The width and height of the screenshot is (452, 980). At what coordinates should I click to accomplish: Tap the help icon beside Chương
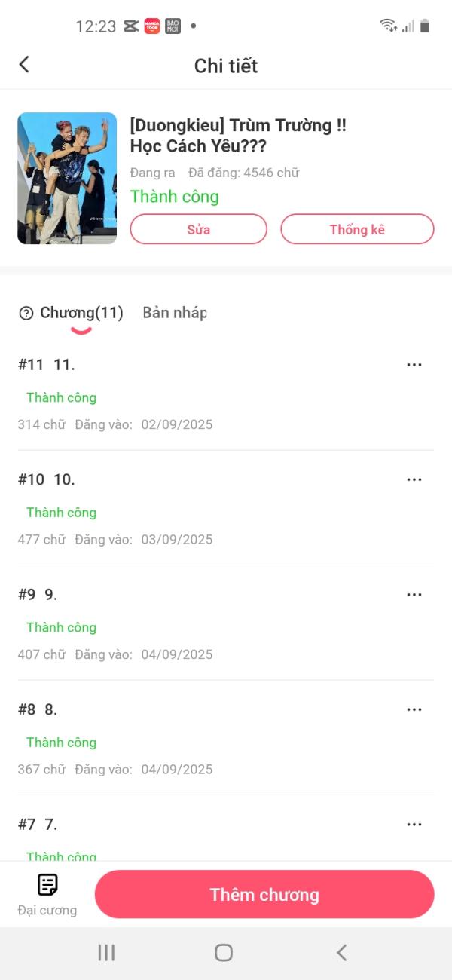coord(26,314)
